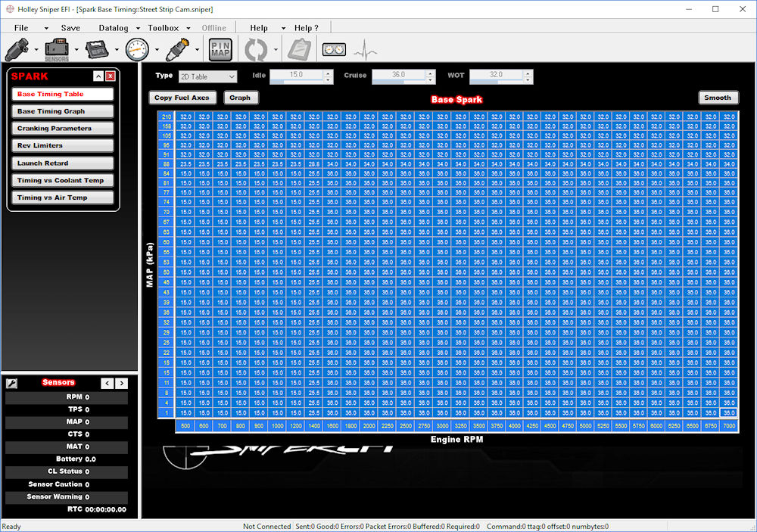Open the fuel injector toolbar icon

click(x=17, y=49)
